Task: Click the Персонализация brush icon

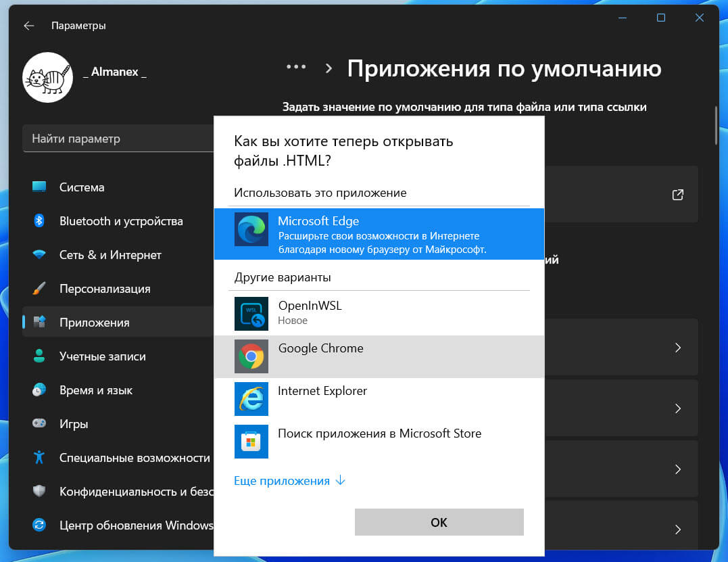Action: [x=39, y=288]
